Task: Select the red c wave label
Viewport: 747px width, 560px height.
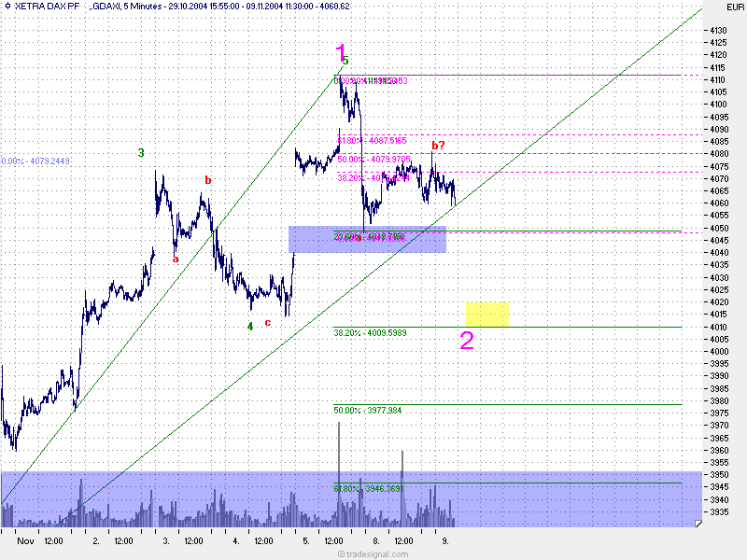Action: point(268,323)
